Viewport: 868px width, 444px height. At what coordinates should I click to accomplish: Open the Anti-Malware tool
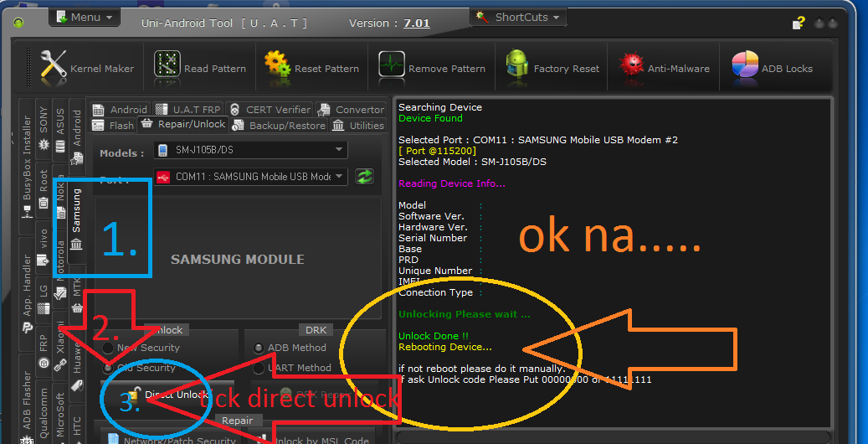663,68
